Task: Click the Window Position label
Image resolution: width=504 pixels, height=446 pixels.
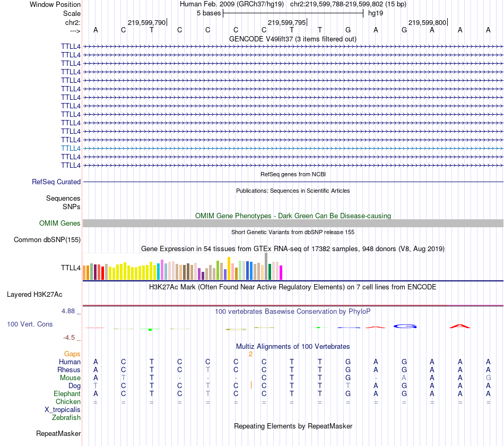Action: click(x=55, y=4)
